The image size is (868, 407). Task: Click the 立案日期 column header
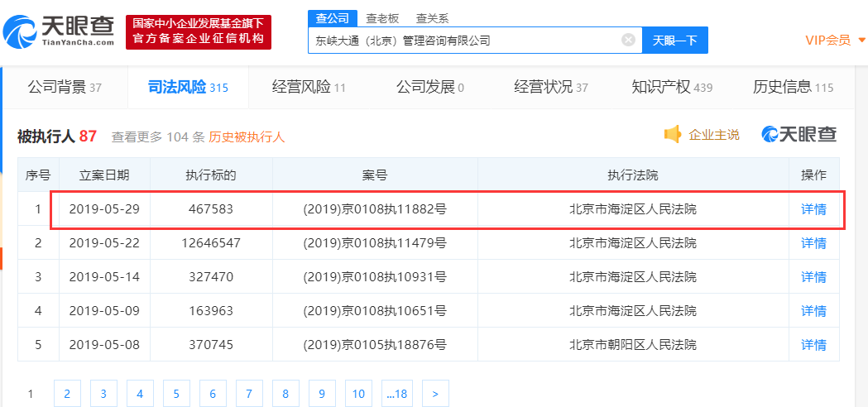104,175
